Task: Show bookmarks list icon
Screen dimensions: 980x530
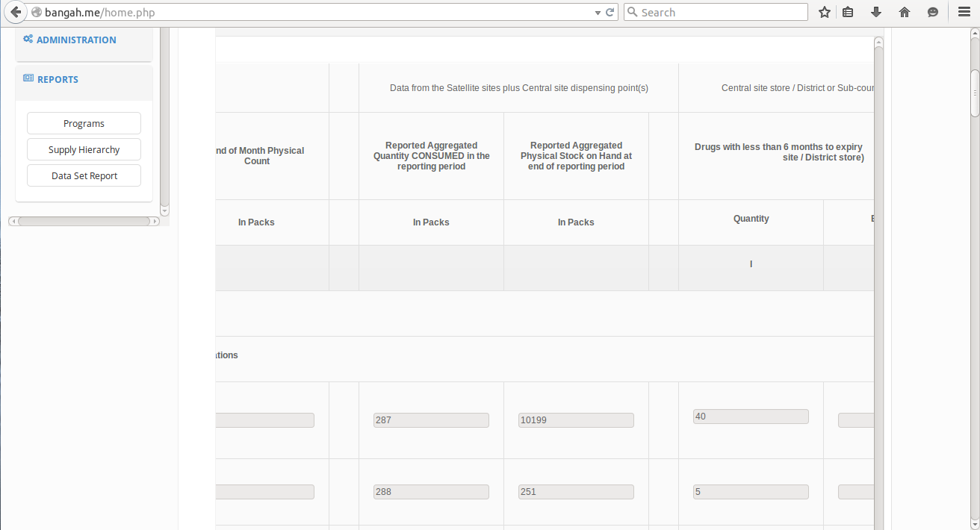Action: (848, 12)
